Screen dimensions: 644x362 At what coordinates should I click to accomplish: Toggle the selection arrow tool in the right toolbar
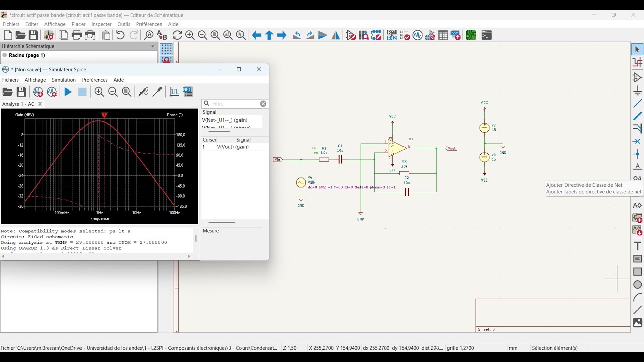[x=637, y=49]
